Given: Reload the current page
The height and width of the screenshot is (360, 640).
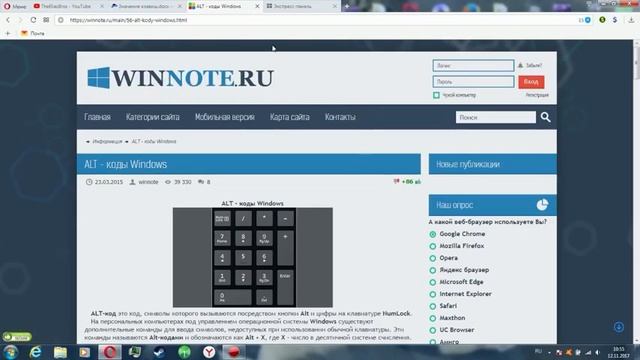Looking at the screenshot, I should point(33,20).
